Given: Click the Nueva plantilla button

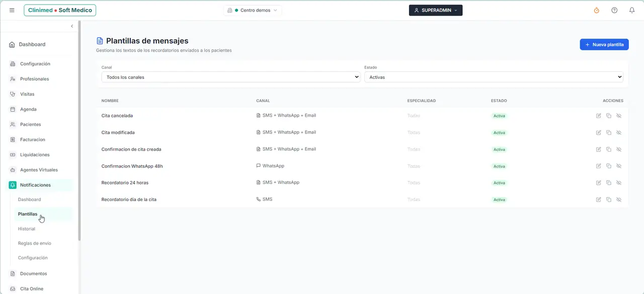Looking at the screenshot, I should point(604,45).
